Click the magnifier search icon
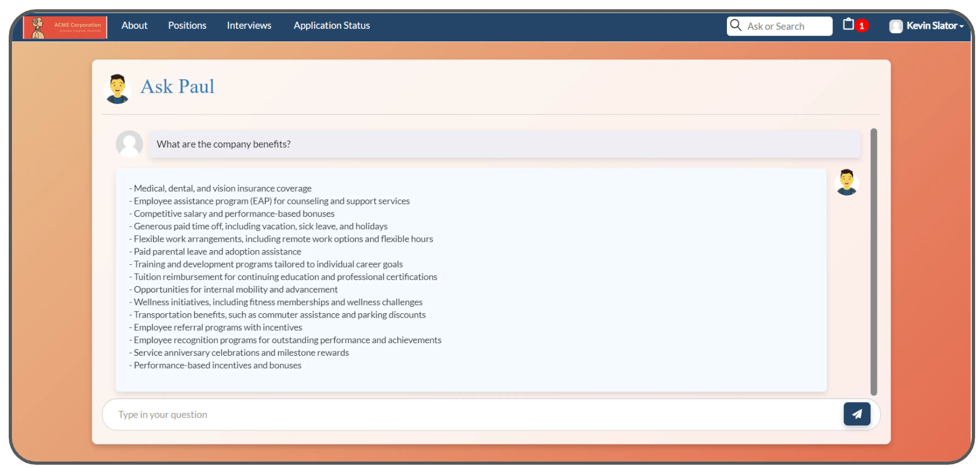Screen dimensions: 980x468 coord(735,26)
